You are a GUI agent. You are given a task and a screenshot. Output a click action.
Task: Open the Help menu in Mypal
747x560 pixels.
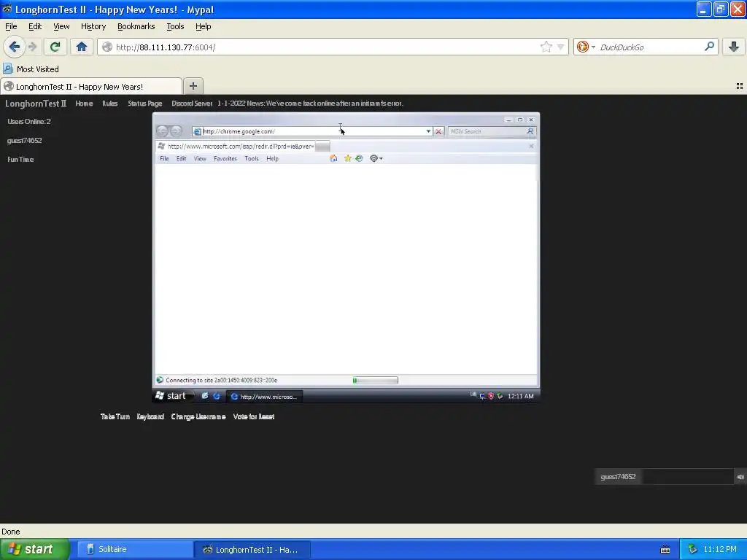coord(203,26)
